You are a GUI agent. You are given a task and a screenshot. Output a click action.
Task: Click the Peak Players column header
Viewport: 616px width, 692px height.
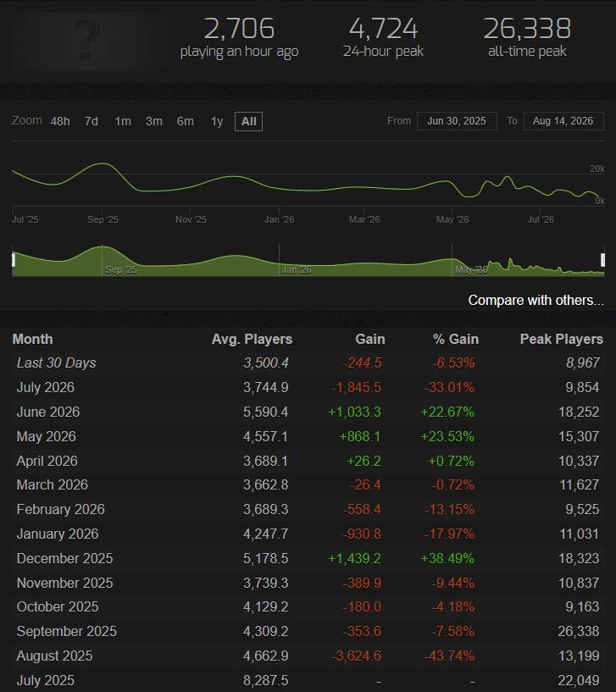tap(561, 339)
